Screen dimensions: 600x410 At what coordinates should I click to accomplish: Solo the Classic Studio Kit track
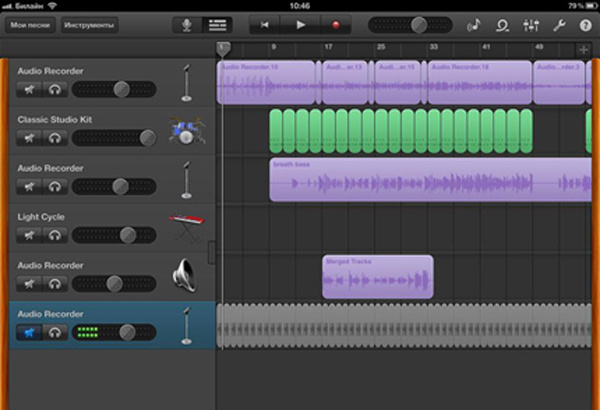click(55, 138)
